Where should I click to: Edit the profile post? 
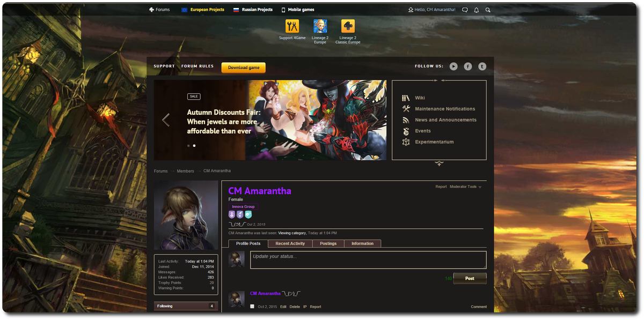(283, 307)
